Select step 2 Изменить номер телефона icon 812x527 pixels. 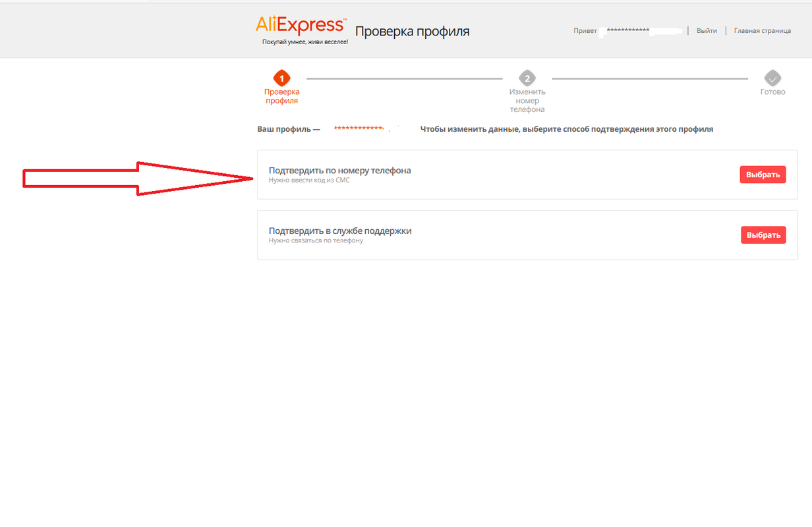pyautogui.click(x=527, y=78)
